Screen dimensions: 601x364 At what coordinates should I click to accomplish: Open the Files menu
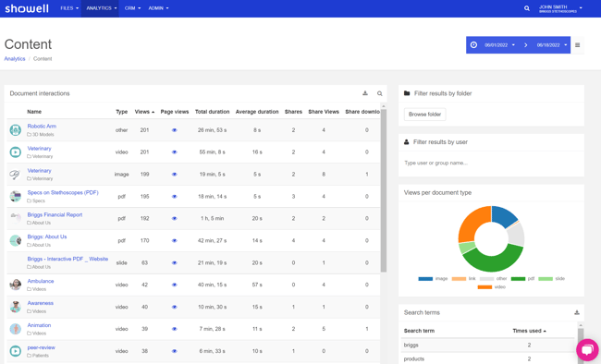tap(69, 8)
